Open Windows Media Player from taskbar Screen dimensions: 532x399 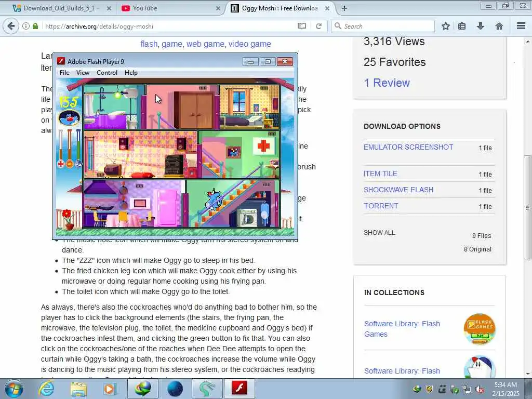[110, 389]
